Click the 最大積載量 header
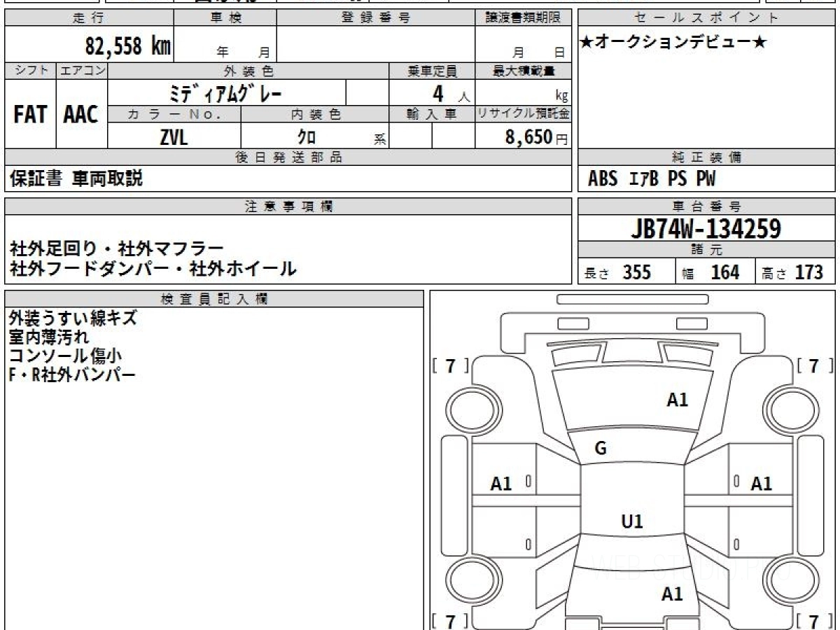 click(x=523, y=71)
